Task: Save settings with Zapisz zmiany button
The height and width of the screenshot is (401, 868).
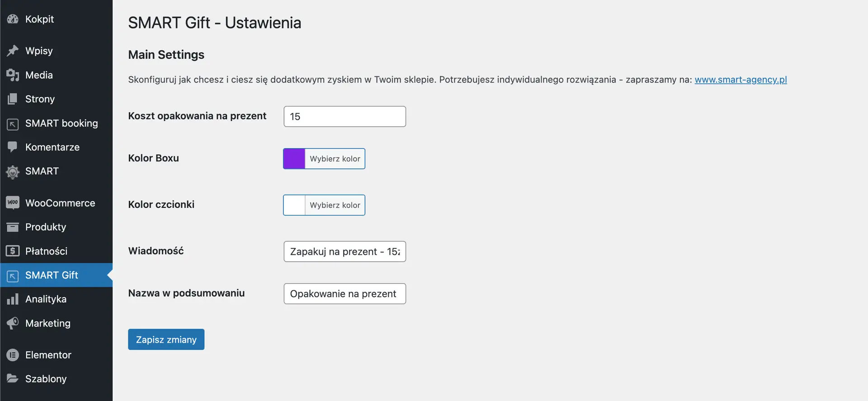Action: 166,340
